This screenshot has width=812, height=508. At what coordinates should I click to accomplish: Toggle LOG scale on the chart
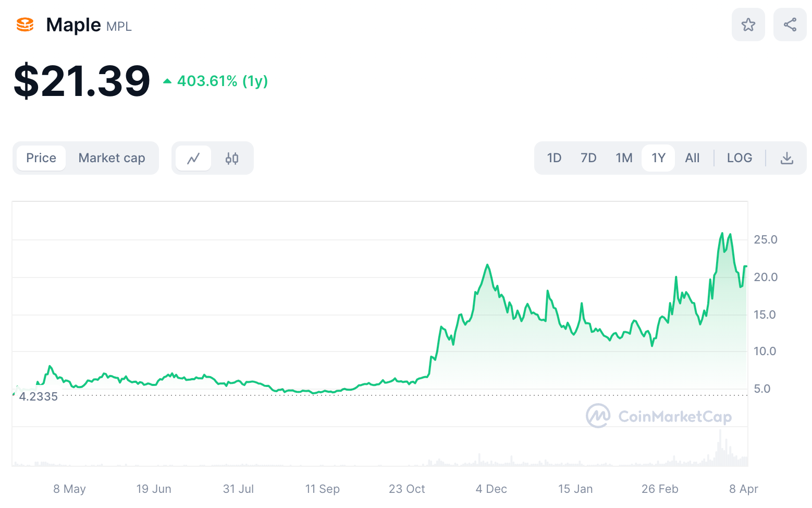[x=740, y=158]
